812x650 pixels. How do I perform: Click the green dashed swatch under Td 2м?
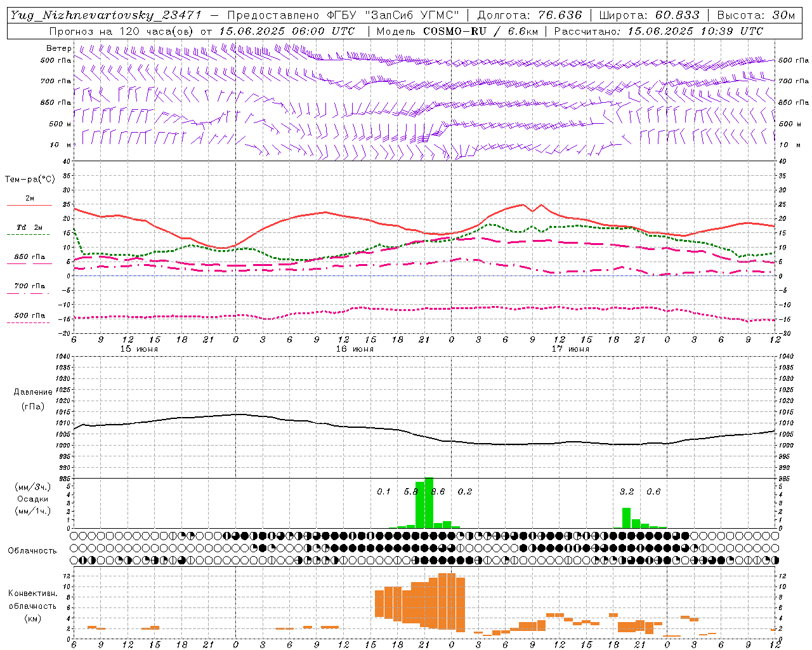[28, 234]
